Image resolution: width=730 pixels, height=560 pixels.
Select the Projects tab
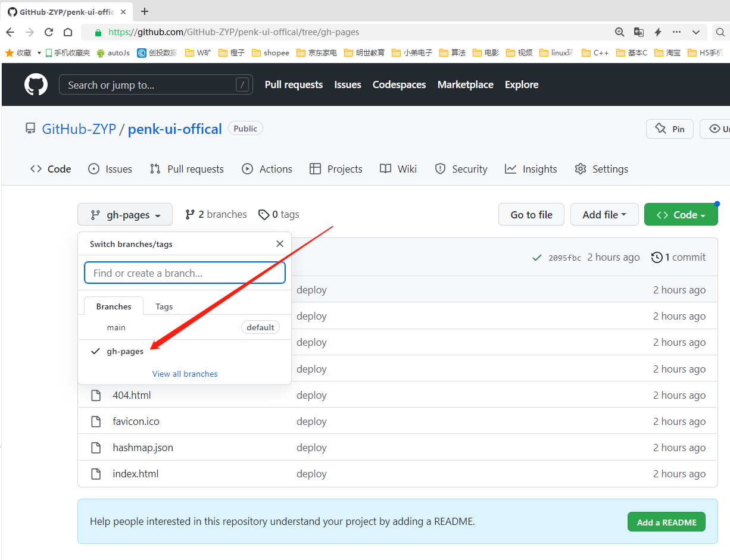336,169
